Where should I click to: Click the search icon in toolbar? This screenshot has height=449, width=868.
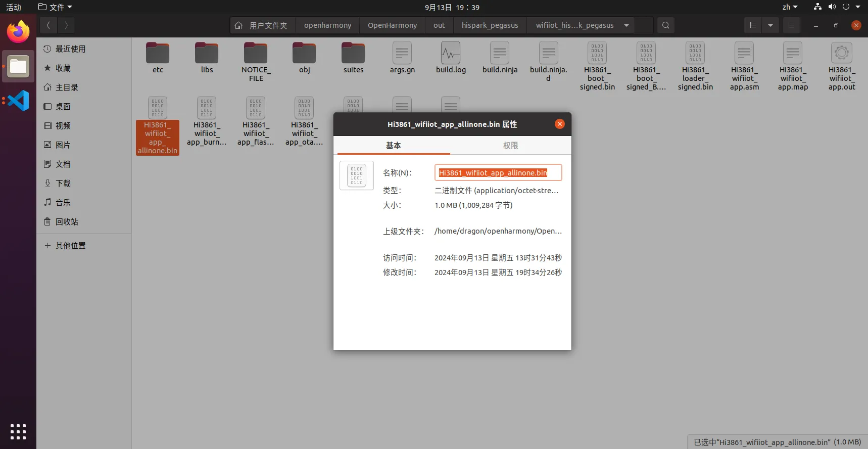665,25
